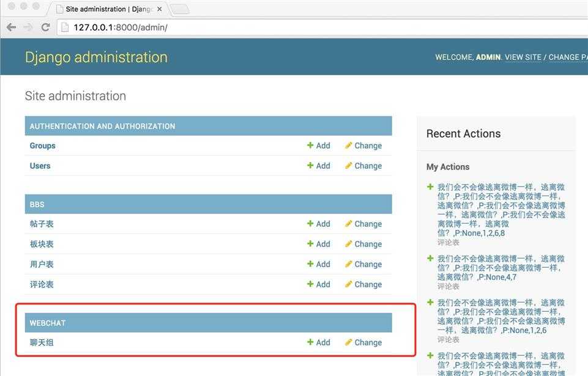Click Add in the 聊天组 row

click(x=323, y=342)
